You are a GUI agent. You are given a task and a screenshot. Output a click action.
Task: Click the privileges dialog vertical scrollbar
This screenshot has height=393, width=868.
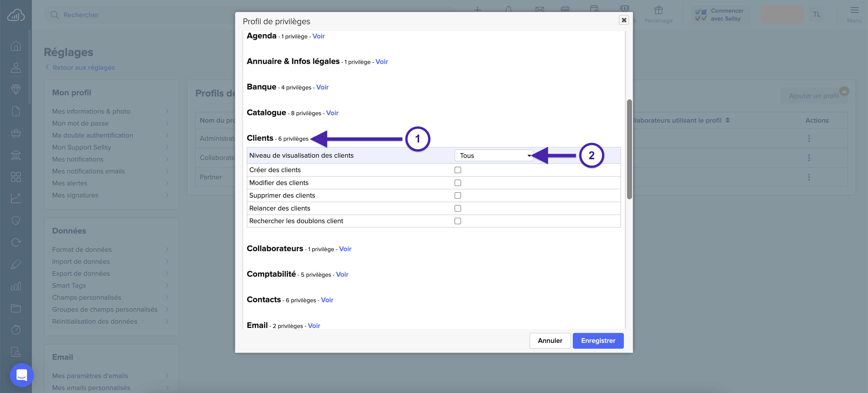point(629,149)
